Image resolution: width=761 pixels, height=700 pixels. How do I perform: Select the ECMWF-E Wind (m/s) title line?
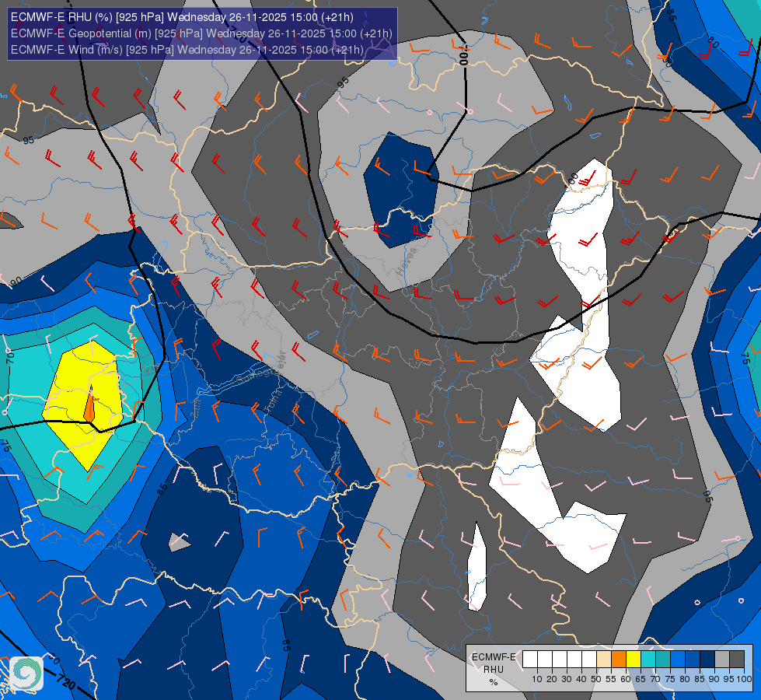[x=187, y=50]
